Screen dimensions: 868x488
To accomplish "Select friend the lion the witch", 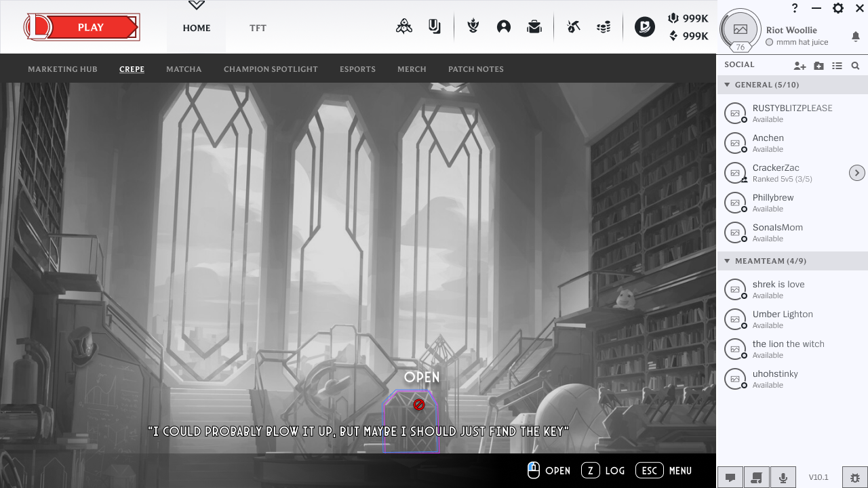I will (x=792, y=349).
